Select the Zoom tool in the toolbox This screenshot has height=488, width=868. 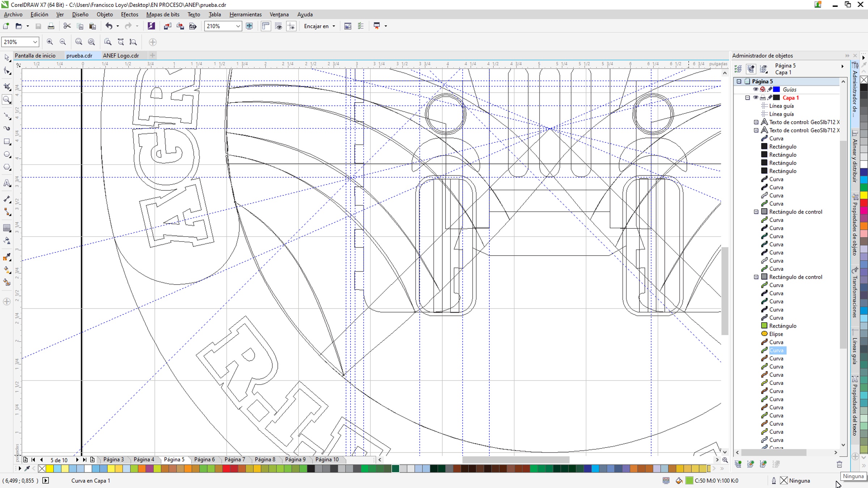pyautogui.click(x=7, y=100)
